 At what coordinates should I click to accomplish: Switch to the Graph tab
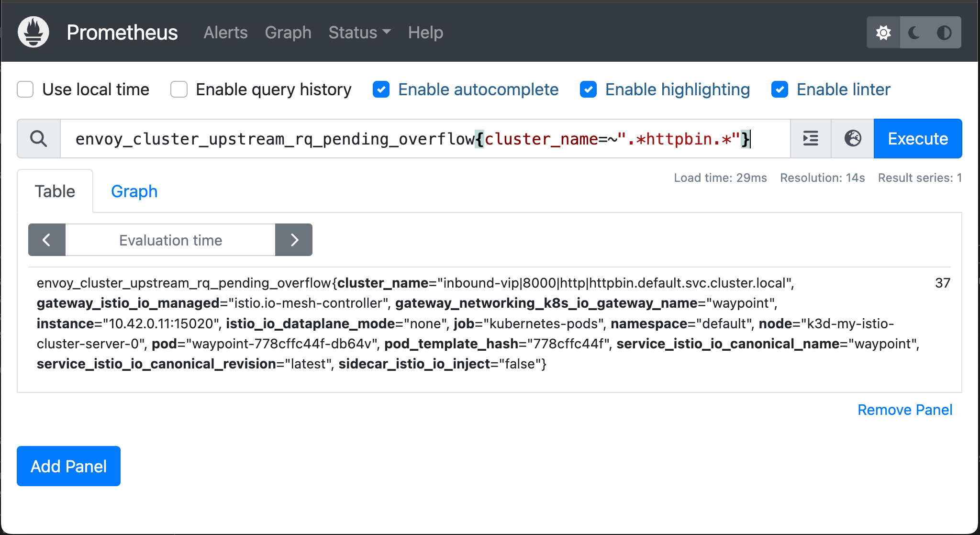(x=134, y=191)
